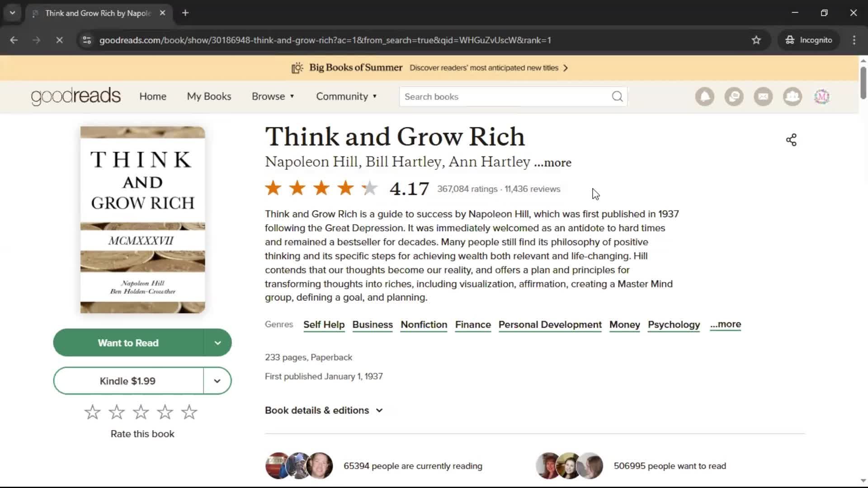Expand Book details & editions
Image resolution: width=868 pixels, height=488 pixels.
[324, 410]
